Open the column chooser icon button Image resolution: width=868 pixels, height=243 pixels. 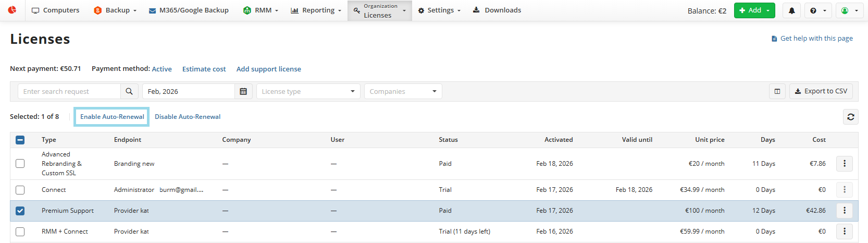(x=777, y=91)
